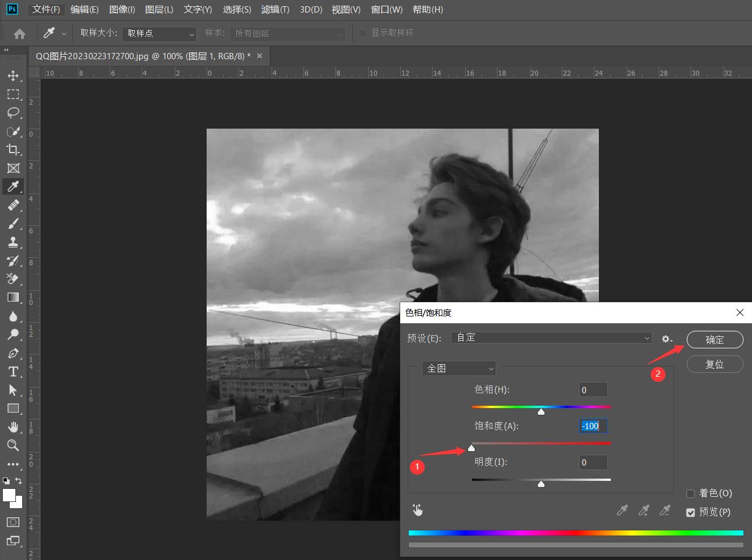Click the foreground color swatch
Screen dimensions: 752x560
(x=9, y=495)
